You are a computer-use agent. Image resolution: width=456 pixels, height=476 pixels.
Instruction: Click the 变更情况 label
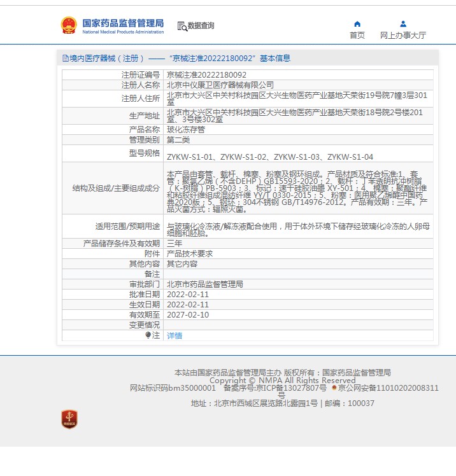point(145,325)
